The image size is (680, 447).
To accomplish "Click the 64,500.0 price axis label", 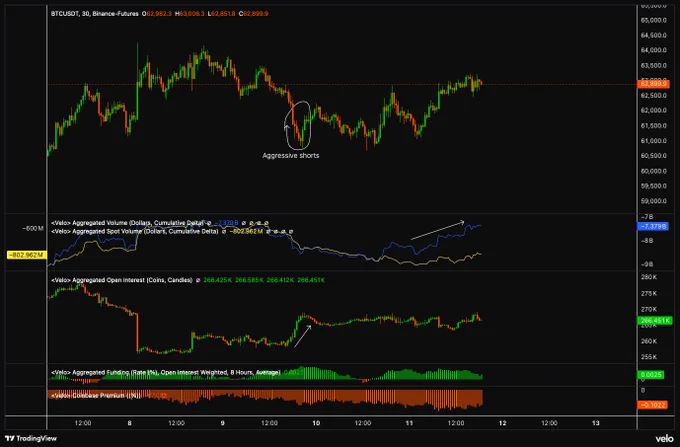I will 654,36.
